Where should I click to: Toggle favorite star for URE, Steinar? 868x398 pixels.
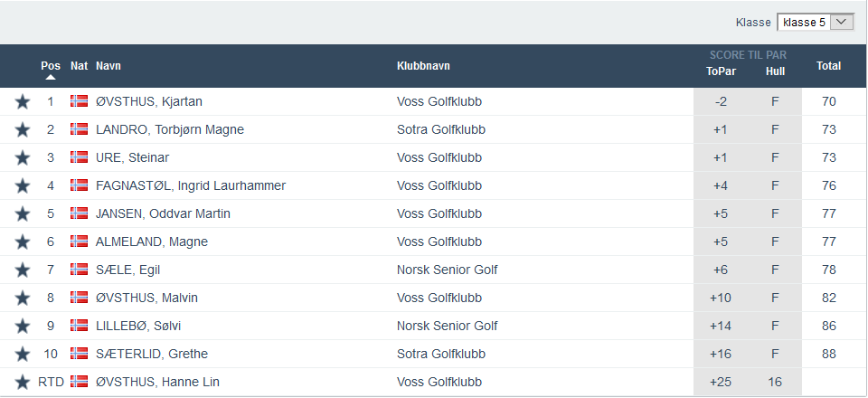click(23, 157)
